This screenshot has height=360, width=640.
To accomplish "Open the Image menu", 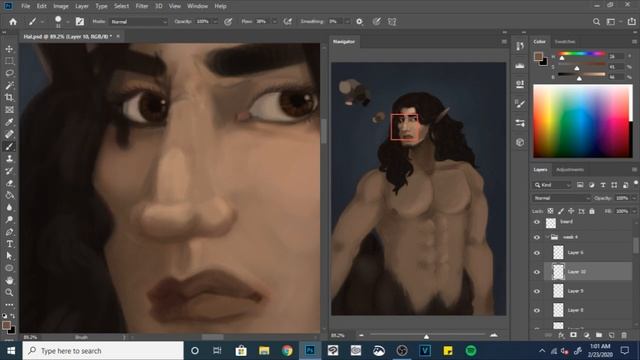I will (60, 6).
